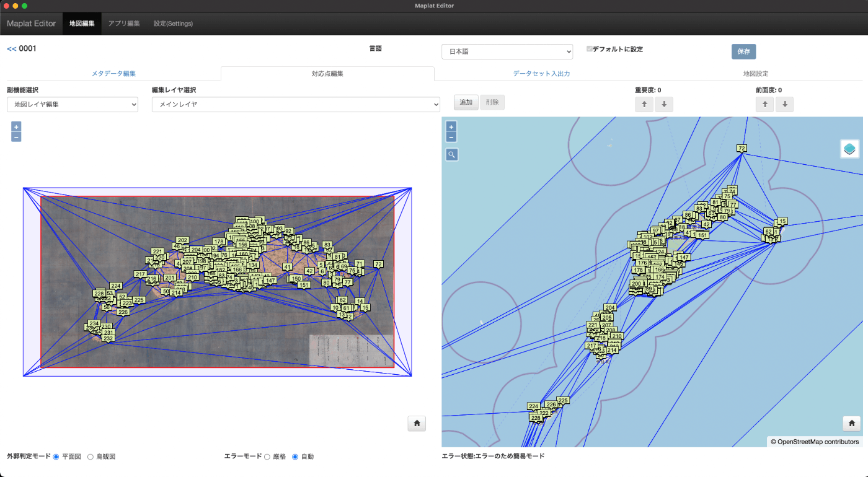
Task: Zoom in on the right OpenStreetMap
Action: pyautogui.click(x=451, y=126)
